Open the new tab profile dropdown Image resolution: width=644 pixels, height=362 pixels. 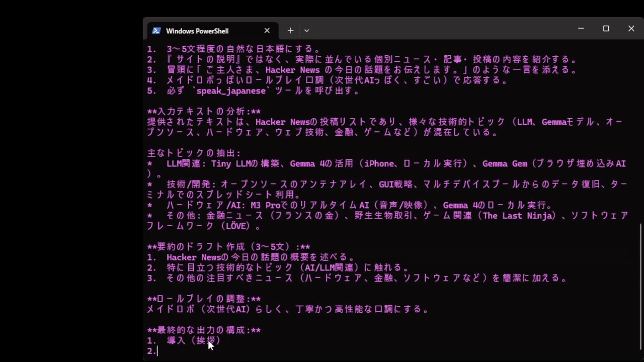tap(306, 31)
